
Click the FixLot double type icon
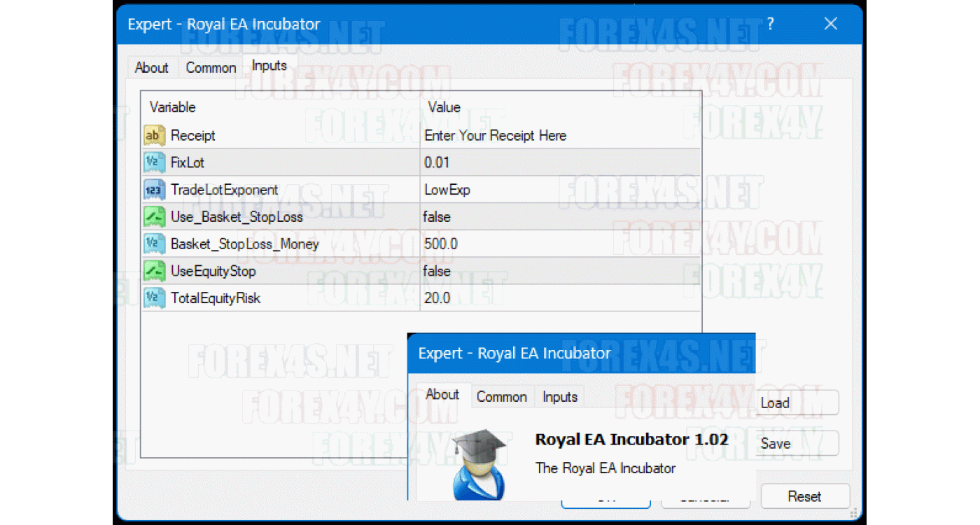click(154, 162)
